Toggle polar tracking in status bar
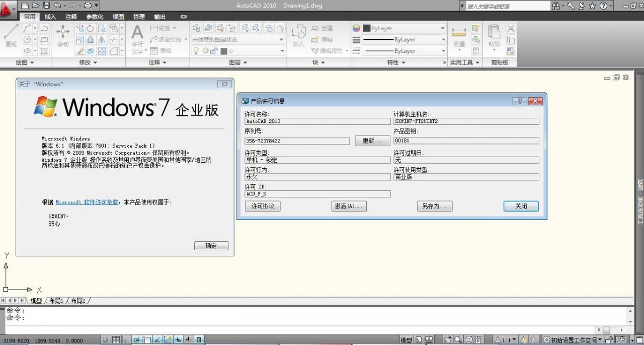This screenshot has height=345, width=644. click(137, 340)
